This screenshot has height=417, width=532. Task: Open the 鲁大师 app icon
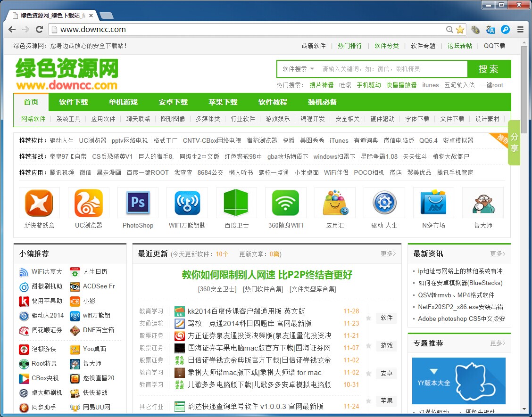pyautogui.click(x=482, y=203)
